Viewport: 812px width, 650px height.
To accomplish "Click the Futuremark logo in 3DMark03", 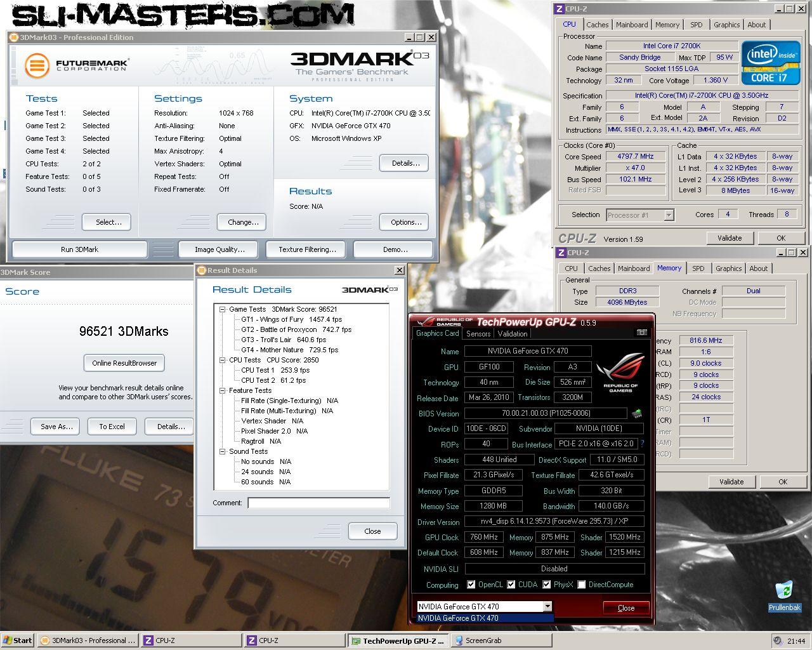I will coord(77,65).
